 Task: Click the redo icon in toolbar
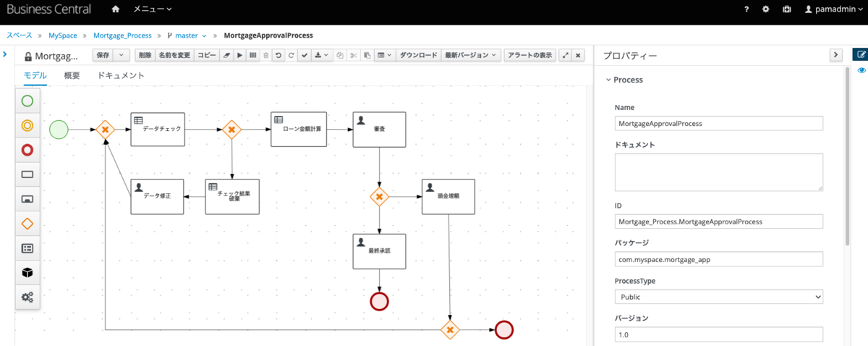pyautogui.click(x=291, y=55)
